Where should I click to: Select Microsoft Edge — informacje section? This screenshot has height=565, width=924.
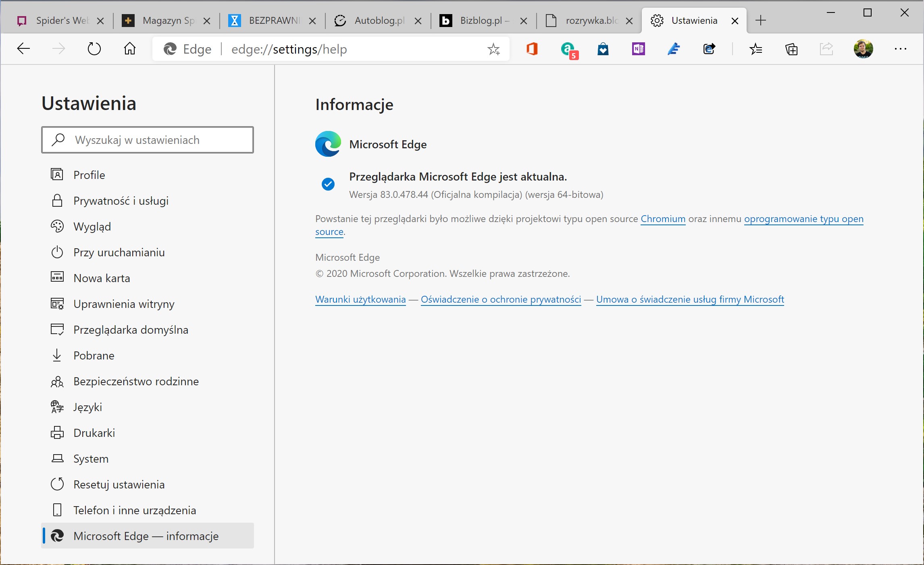point(148,536)
